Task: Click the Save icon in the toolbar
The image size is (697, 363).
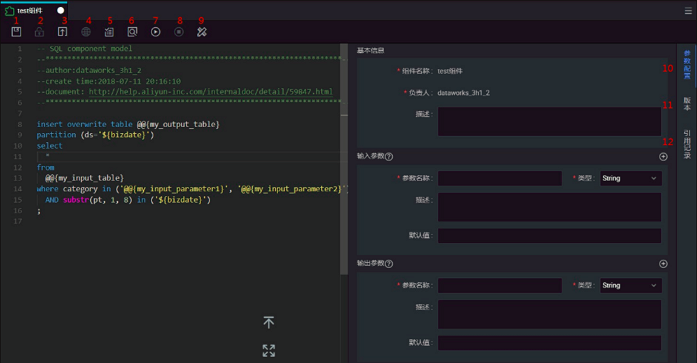Action: click(16, 32)
